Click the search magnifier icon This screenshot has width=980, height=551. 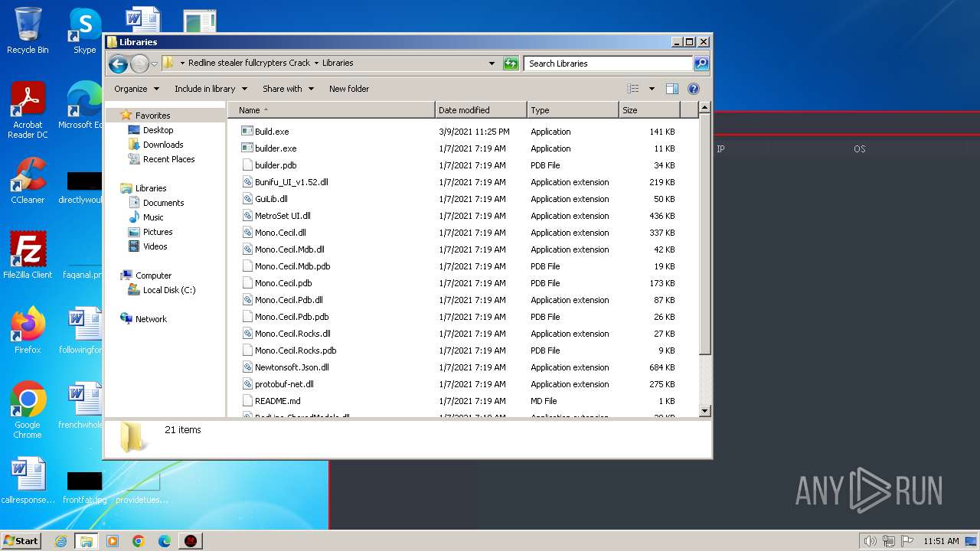701,64
